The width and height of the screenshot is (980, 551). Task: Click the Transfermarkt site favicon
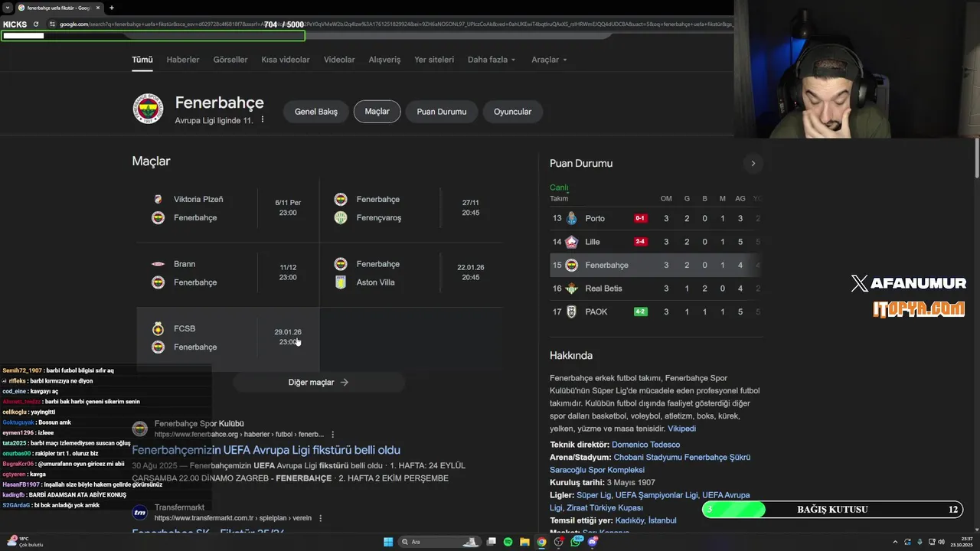[140, 513]
